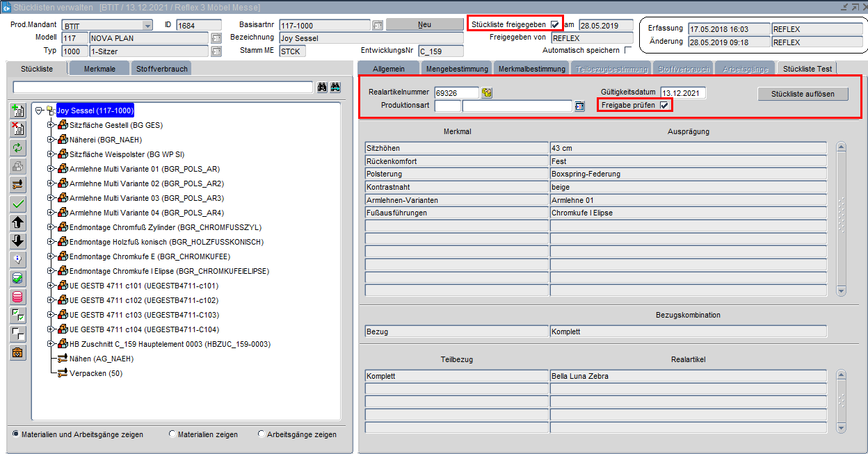This screenshot has height=458, width=868.
Task: Click the first binoculars search icon
Action: click(322, 88)
